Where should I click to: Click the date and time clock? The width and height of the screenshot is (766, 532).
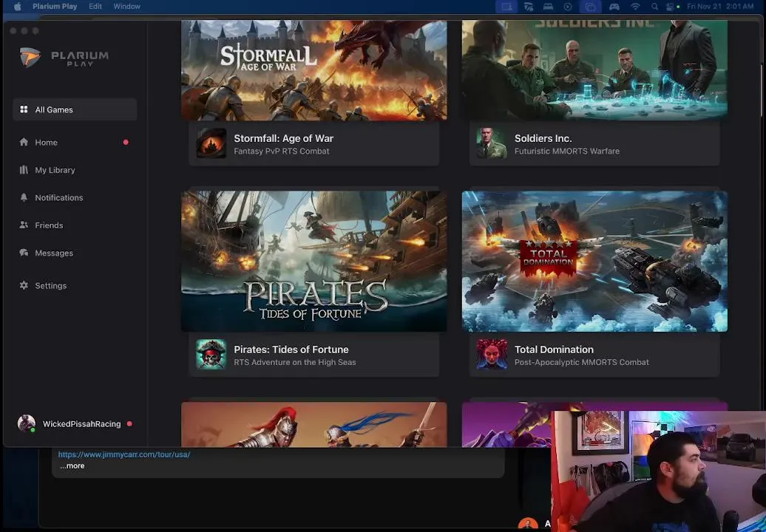coord(720,7)
